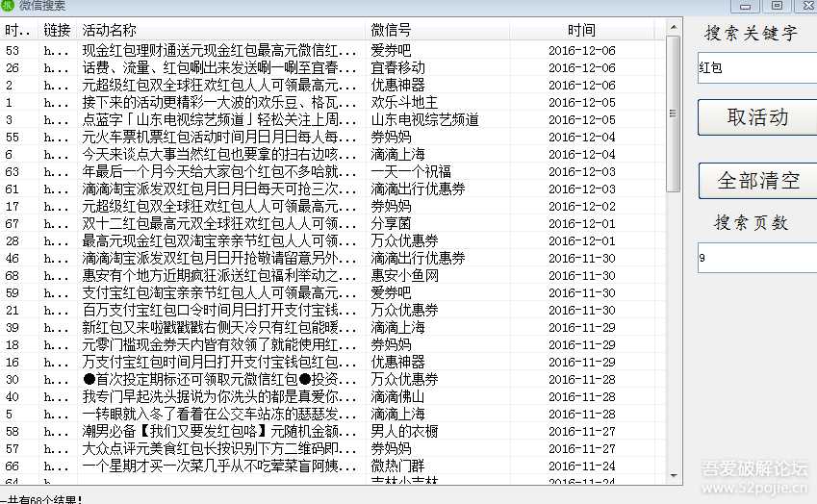Click the date cell 2016-11-27 for 男人的衣橱
The width and height of the screenshot is (817, 504).
tap(582, 432)
